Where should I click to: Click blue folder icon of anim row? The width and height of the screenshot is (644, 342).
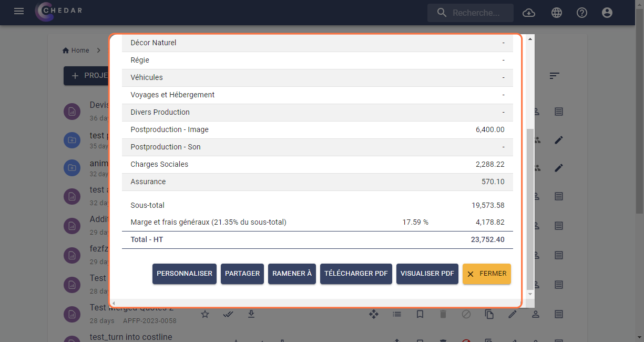(71, 168)
